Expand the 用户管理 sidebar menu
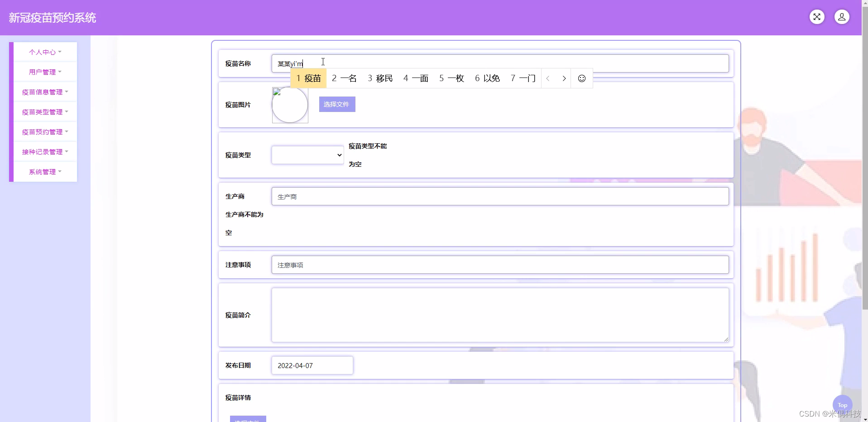The height and width of the screenshot is (422, 868). click(x=45, y=72)
